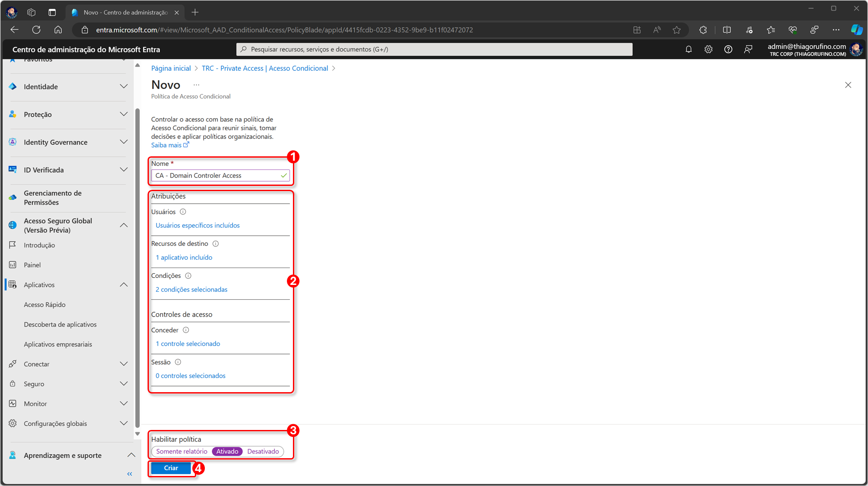Open browser settings and more menu
The height and width of the screenshot is (486, 868).
pyautogui.click(x=836, y=30)
